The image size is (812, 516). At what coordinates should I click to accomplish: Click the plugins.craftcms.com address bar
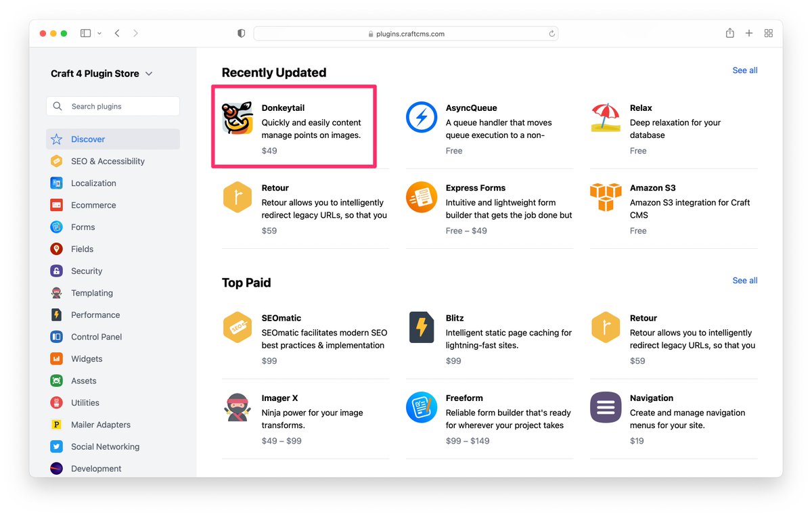pyautogui.click(x=406, y=34)
